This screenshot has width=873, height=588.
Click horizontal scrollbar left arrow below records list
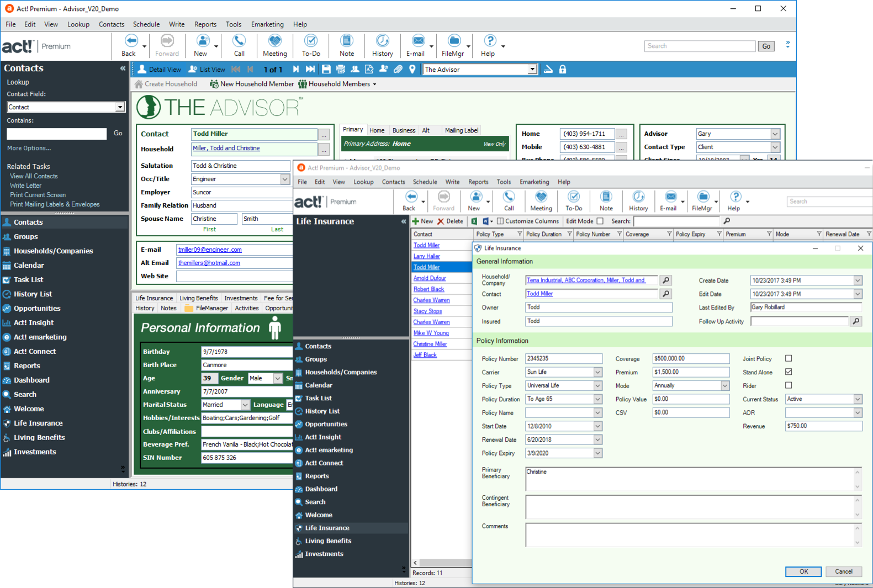click(x=415, y=563)
